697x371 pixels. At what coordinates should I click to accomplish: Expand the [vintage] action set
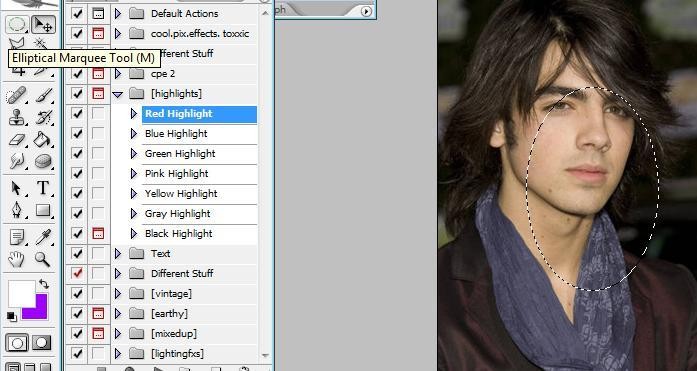click(118, 294)
